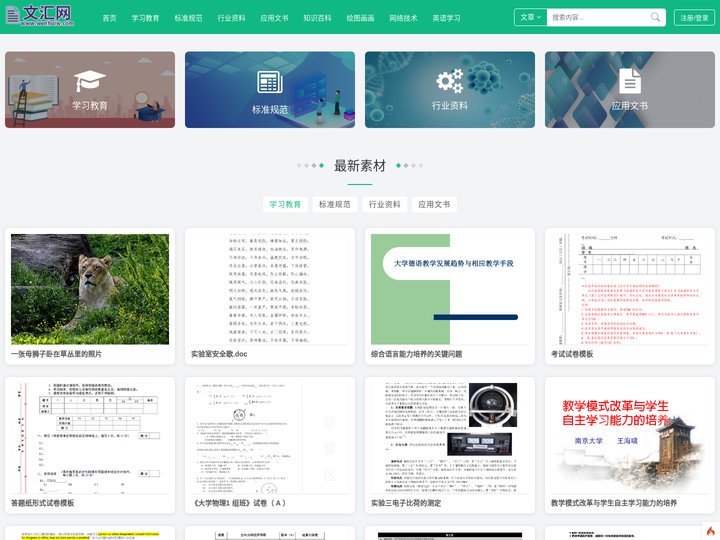Click the gears icon on 行业资料 banner

pos(450,81)
